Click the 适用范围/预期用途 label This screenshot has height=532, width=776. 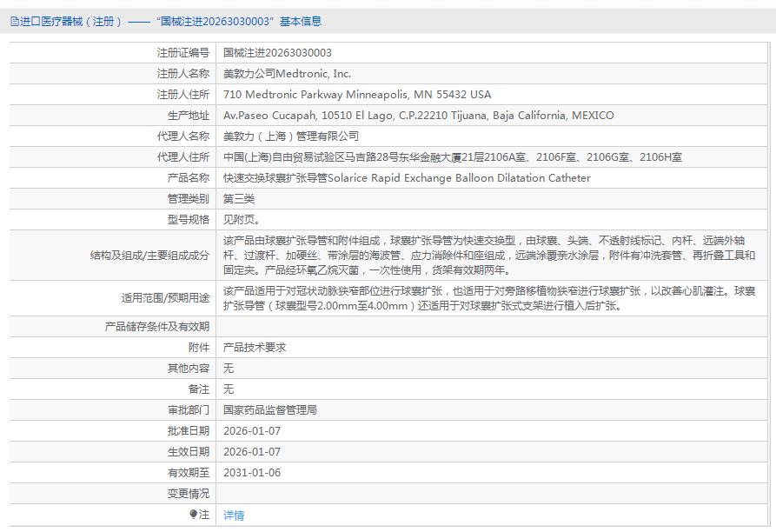[165, 298]
